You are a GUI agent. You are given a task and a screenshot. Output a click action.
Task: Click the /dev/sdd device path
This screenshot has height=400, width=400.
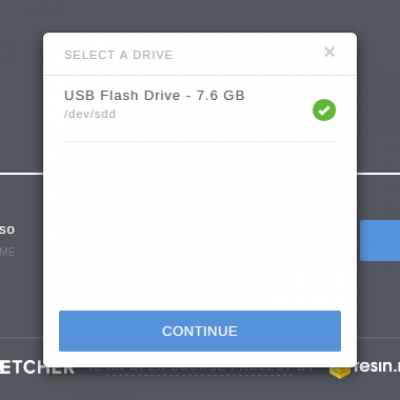(x=90, y=114)
